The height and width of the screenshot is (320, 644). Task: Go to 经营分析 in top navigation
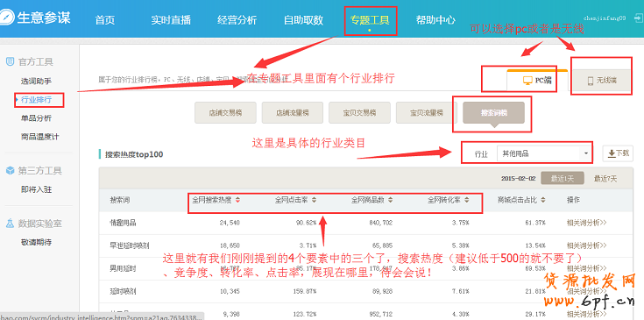tap(237, 19)
